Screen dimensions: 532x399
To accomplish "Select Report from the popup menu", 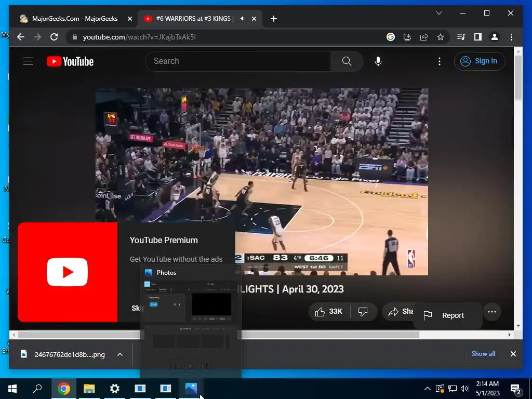I will tap(447, 315).
